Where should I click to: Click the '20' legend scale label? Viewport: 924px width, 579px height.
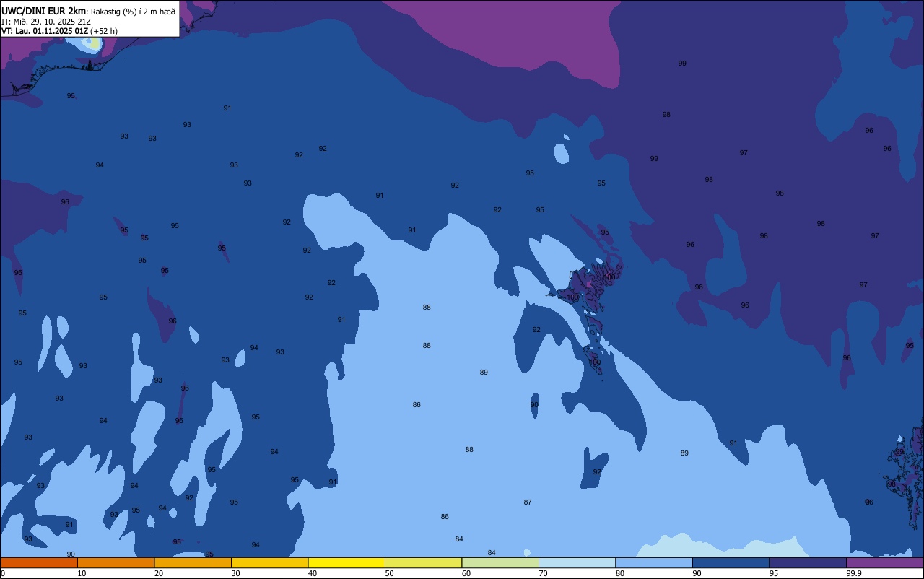coord(159,573)
